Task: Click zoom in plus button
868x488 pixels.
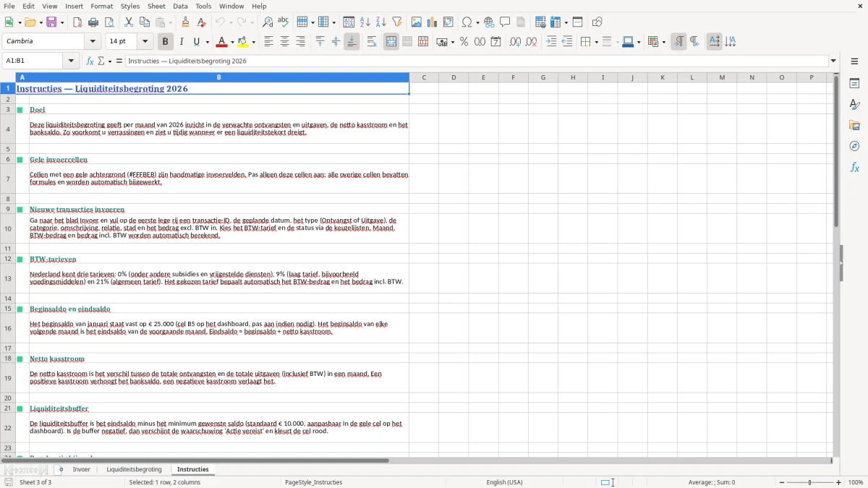Action: pos(839,482)
